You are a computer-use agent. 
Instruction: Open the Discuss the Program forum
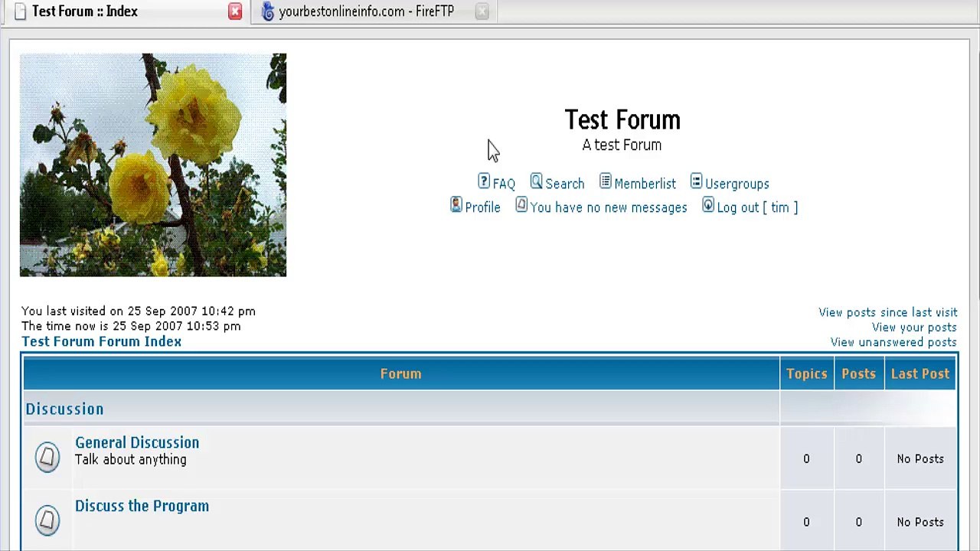click(142, 506)
